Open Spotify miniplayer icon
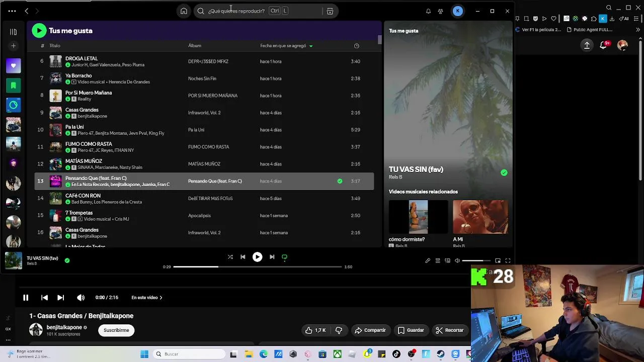The width and height of the screenshot is (644, 362). pos(498,260)
